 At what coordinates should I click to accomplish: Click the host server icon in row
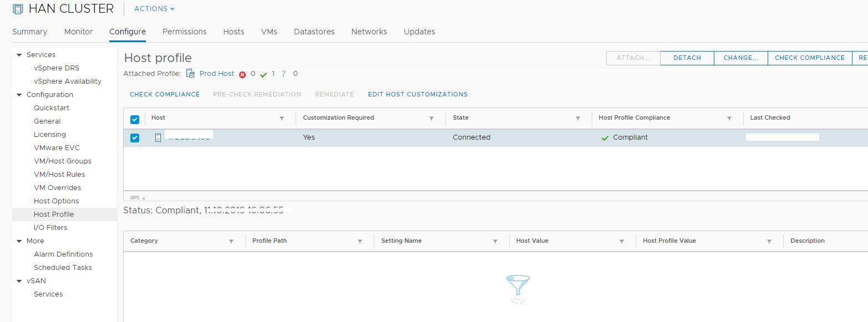[158, 137]
